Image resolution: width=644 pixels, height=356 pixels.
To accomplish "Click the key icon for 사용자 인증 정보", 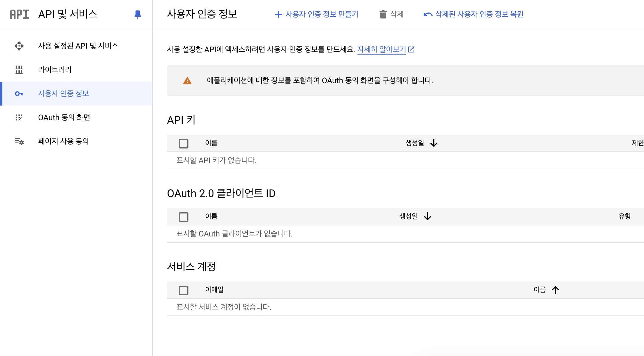I will pos(19,94).
